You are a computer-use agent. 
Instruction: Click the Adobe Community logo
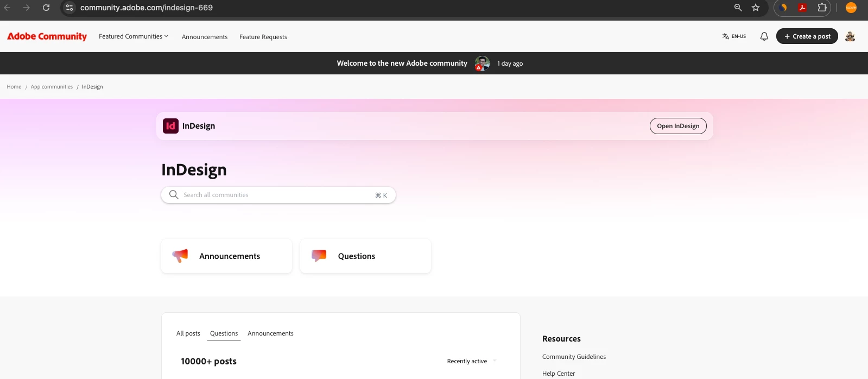click(47, 36)
